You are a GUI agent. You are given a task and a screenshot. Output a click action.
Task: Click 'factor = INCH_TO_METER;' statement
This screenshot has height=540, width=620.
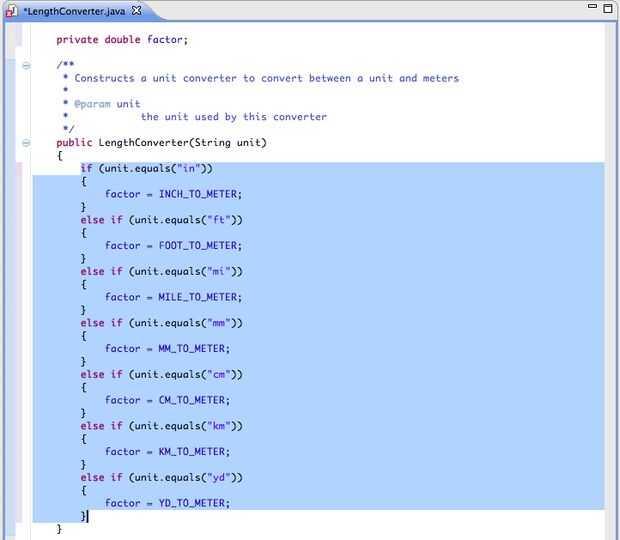[173, 194]
